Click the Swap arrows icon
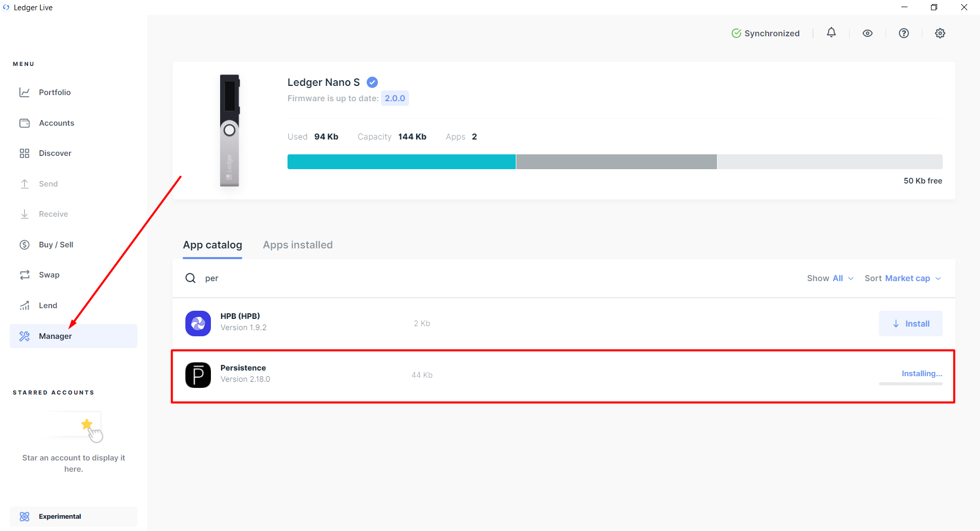Screen dimensions: 980x531 25,275
